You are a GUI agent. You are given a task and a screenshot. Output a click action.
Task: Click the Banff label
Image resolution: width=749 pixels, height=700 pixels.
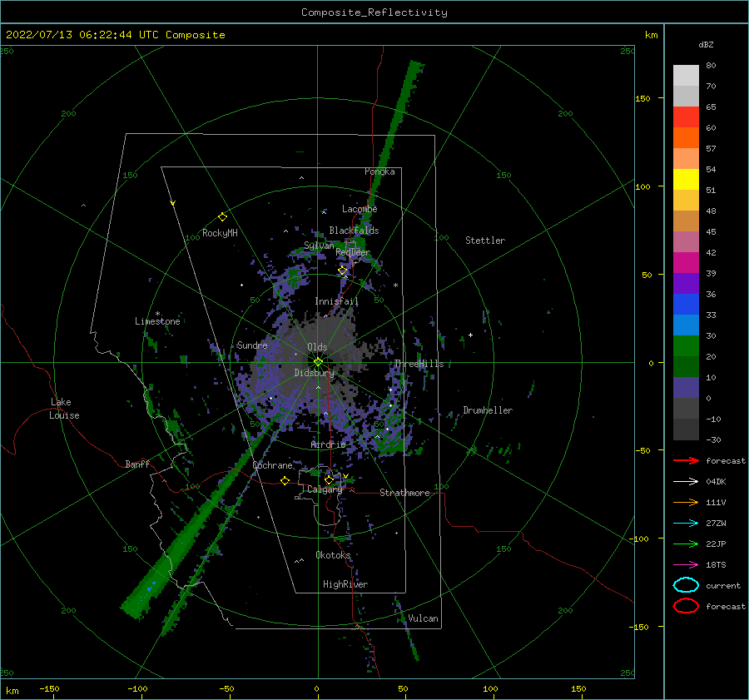pos(137,464)
